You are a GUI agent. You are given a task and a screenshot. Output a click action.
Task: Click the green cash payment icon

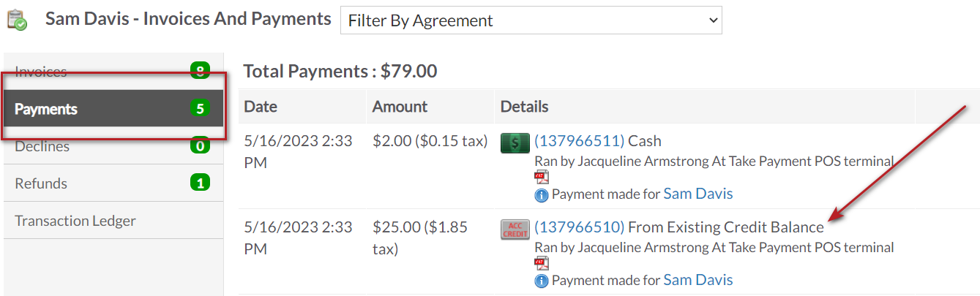515,143
